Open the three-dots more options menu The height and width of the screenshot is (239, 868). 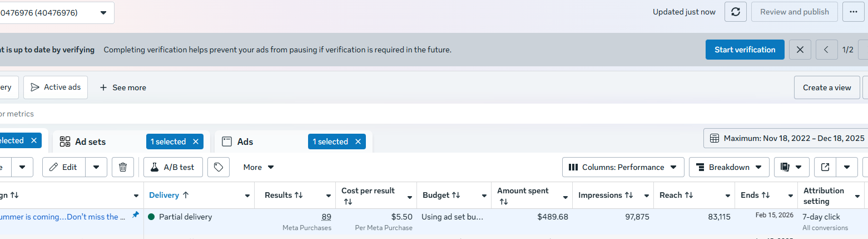click(x=854, y=12)
